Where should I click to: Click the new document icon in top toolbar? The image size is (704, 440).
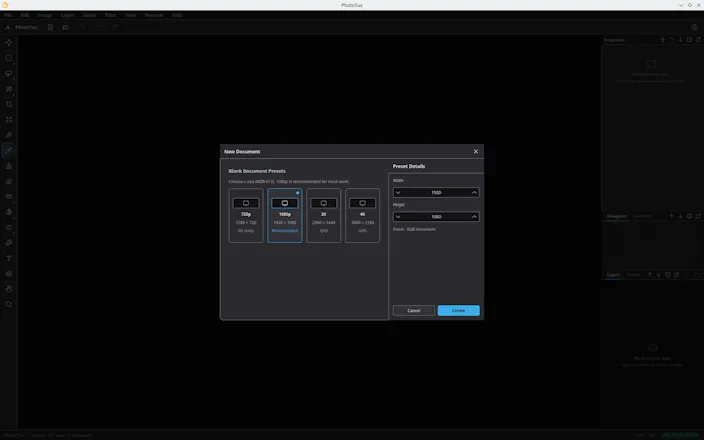[50, 27]
